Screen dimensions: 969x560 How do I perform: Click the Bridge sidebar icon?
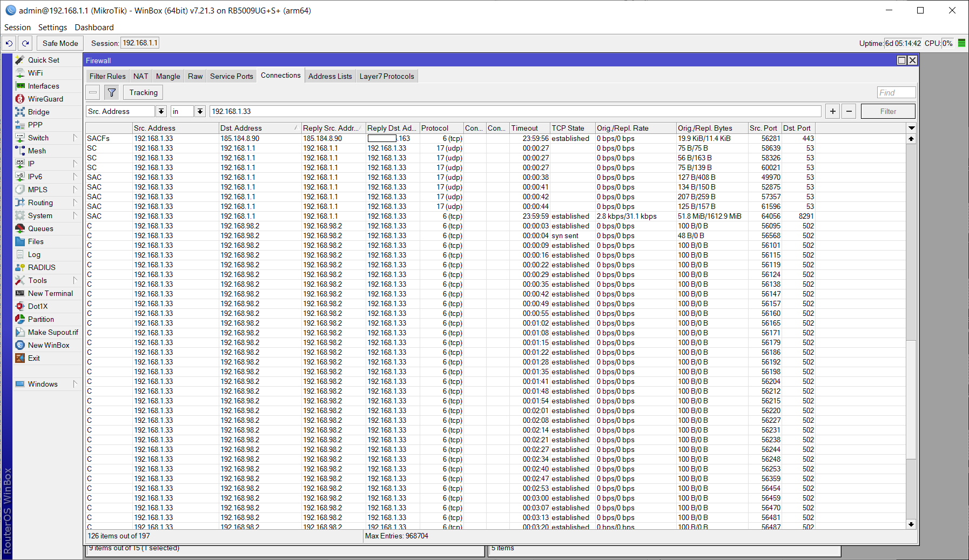point(20,112)
